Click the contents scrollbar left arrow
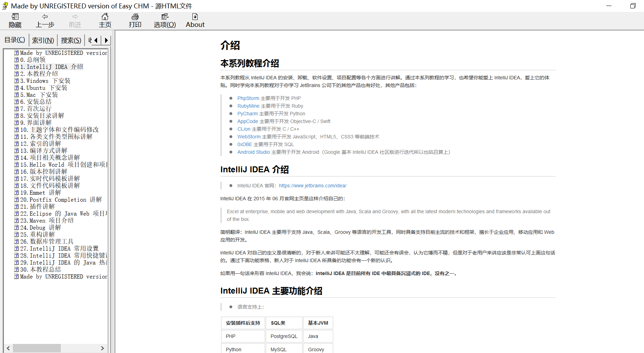Image resolution: width=644 pixels, height=353 pixels. [8, 348]
